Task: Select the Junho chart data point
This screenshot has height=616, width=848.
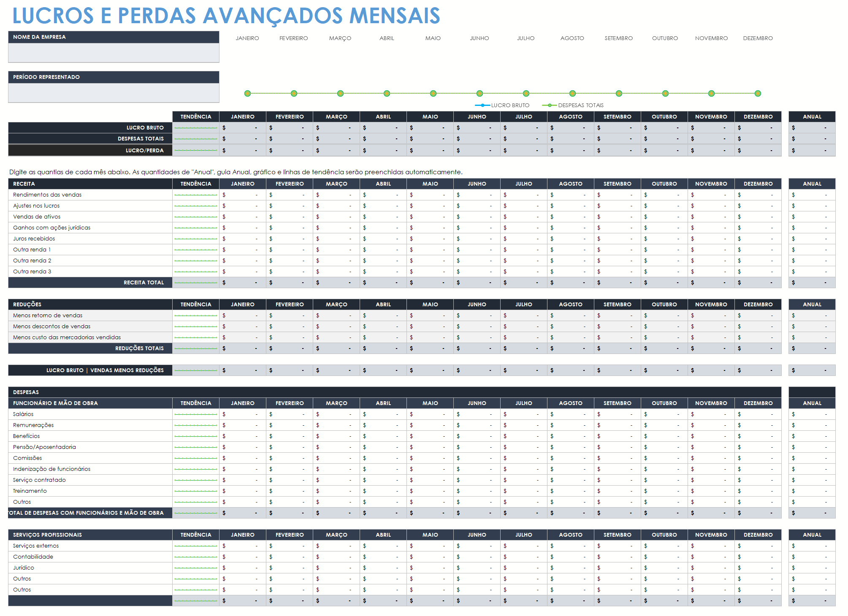Action: point(480,93)
